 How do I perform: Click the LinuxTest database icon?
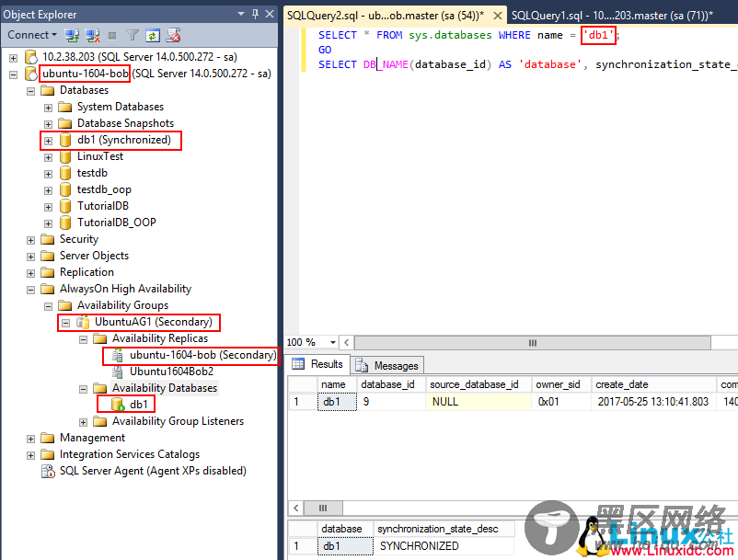pyautogui.click(x=63, y=155)
